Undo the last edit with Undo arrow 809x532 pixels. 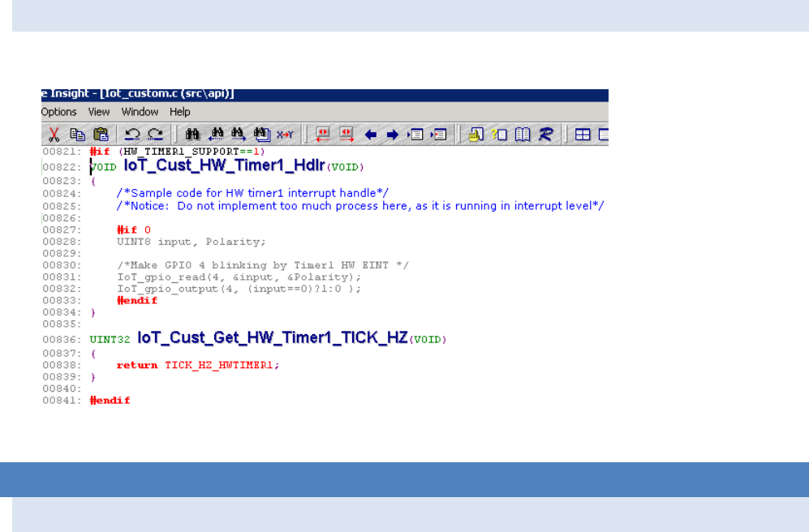[132, 135]
